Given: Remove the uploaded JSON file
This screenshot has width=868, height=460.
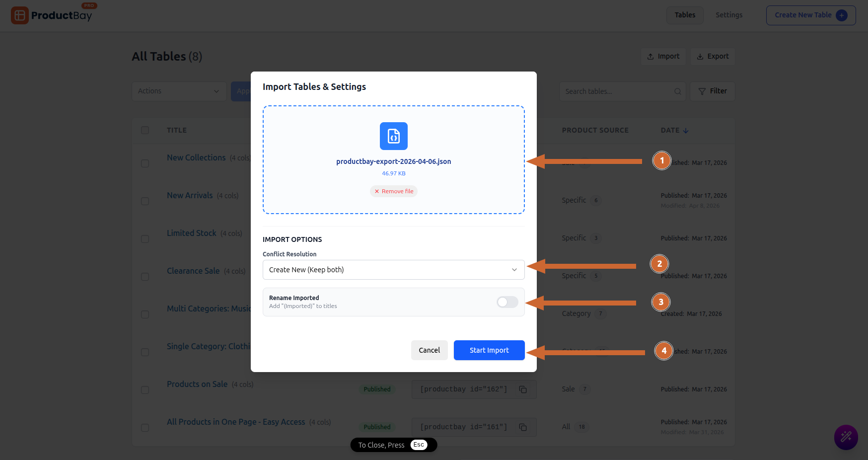Looking at the screenshot, I should [x=394, y=191].
